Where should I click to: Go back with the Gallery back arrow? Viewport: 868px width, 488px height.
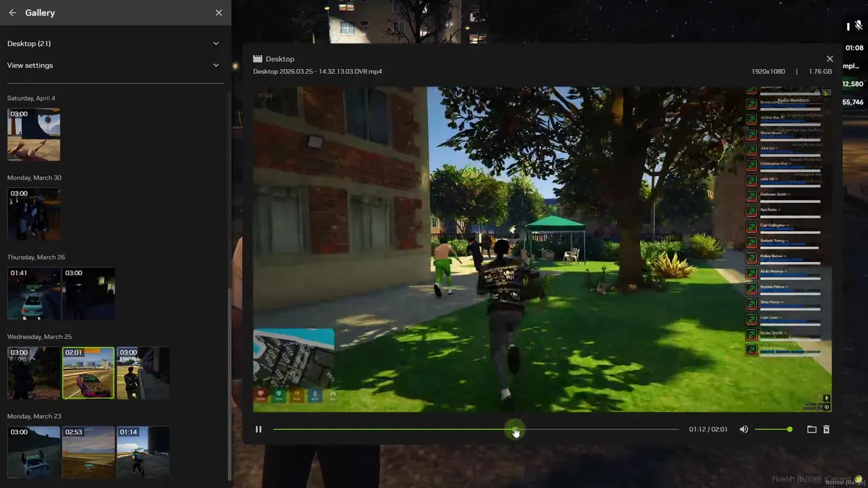12,13
